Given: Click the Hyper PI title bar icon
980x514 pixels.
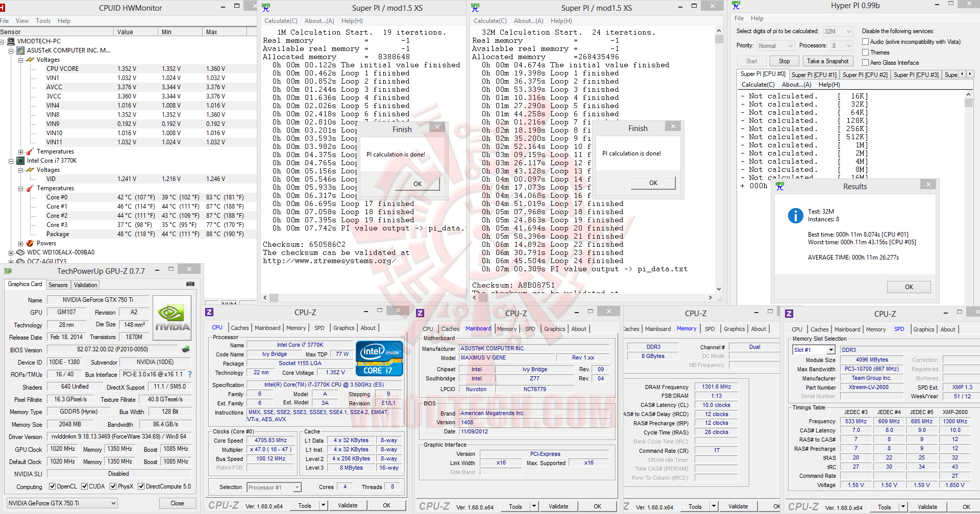Looking at the screenshot, I should [x=736, y=5].
